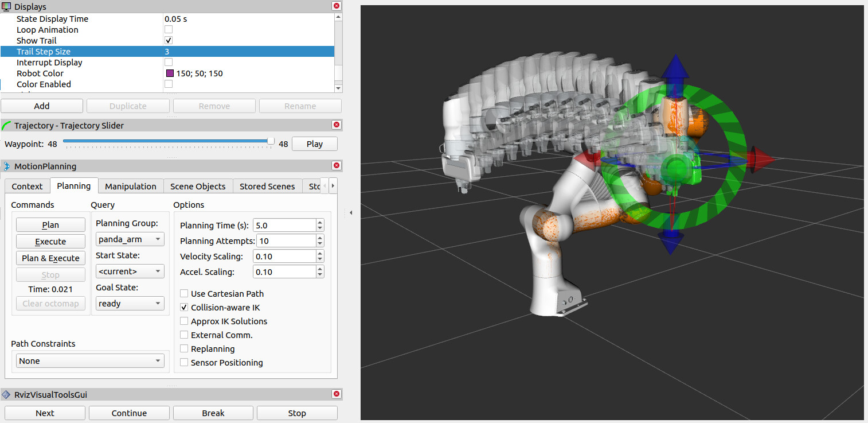Decrease Accel. Scaling with down arrow
868x423 pixels.
[320, 275]
